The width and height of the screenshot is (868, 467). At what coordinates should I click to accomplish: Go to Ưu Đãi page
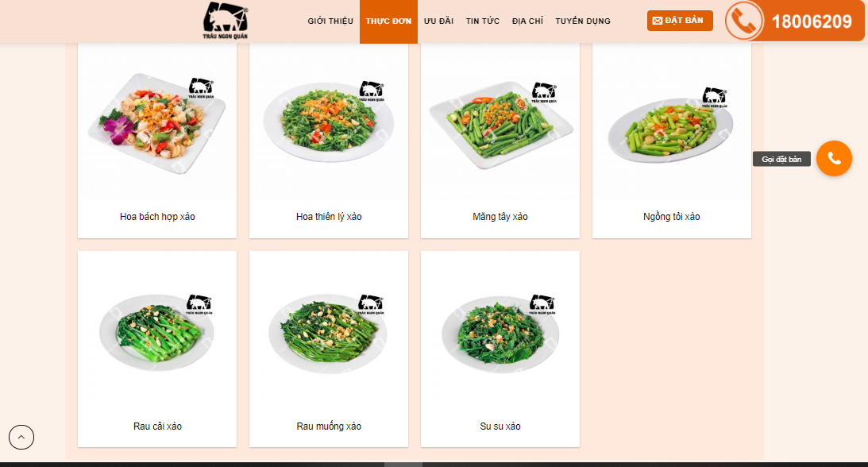[438, 21]
